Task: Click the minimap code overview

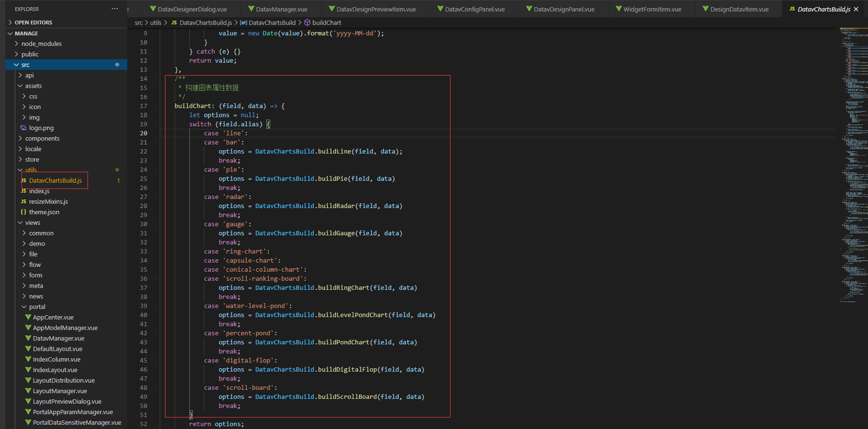Action: 853,143
